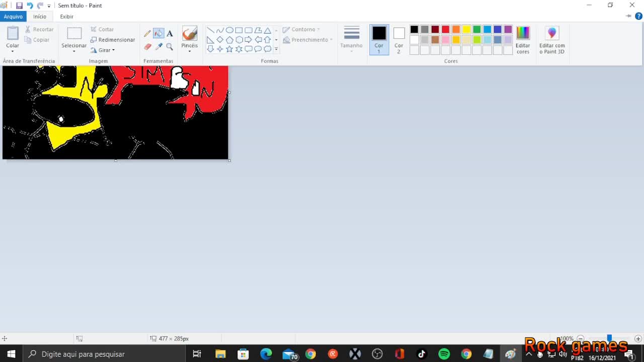Viewport: 644px width, 362px height.
Task: Open the Preenchimento fill dropdown
Action: coord(307,40)
